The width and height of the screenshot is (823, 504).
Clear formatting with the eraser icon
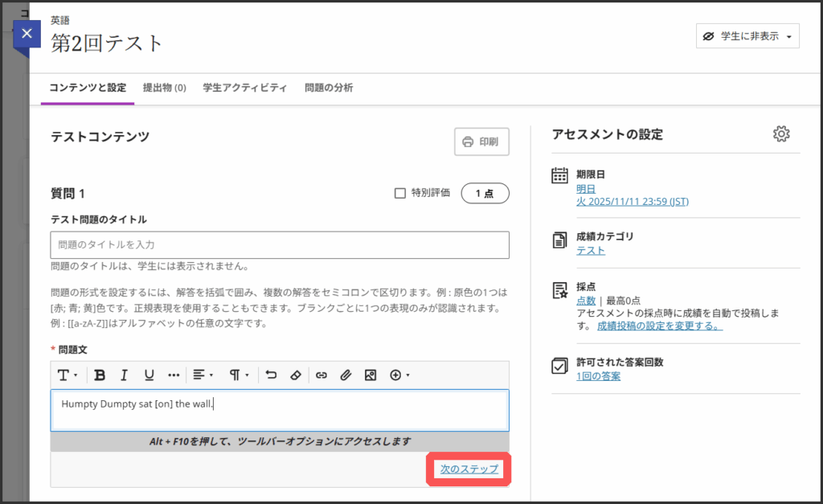[295, 375]
